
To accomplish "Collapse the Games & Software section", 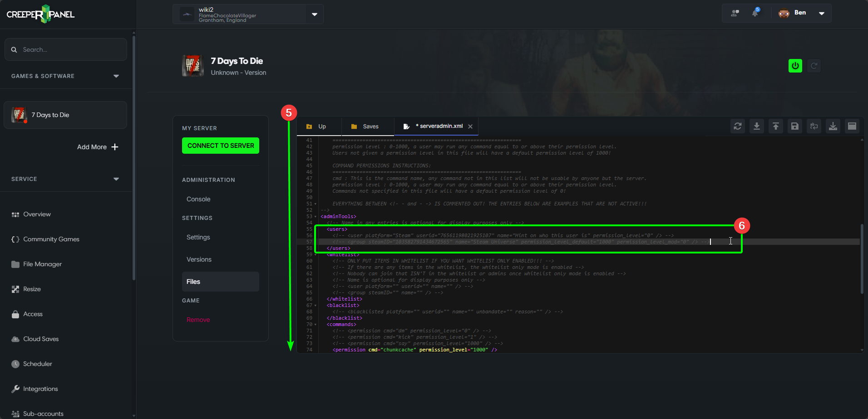I will (116, 76).
